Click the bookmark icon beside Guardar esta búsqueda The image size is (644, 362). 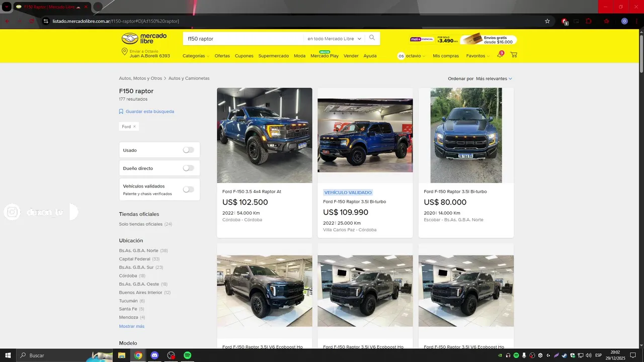[x=121, y=112]
